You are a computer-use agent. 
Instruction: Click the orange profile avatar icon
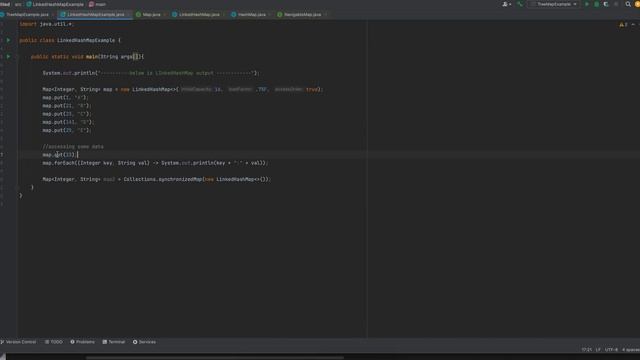[x=637, y=4]
